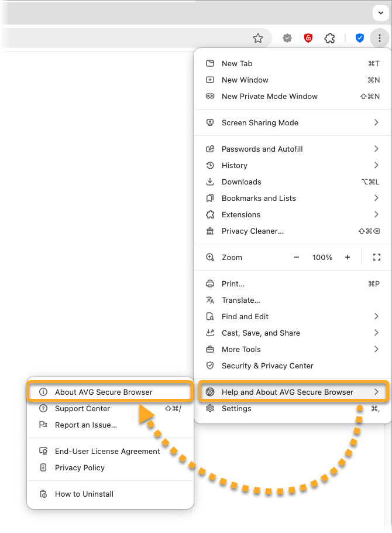The height and width of the screenshot is (533, 392).
Task: Choose About AVG Secure Browser
Action: [104, 392]
